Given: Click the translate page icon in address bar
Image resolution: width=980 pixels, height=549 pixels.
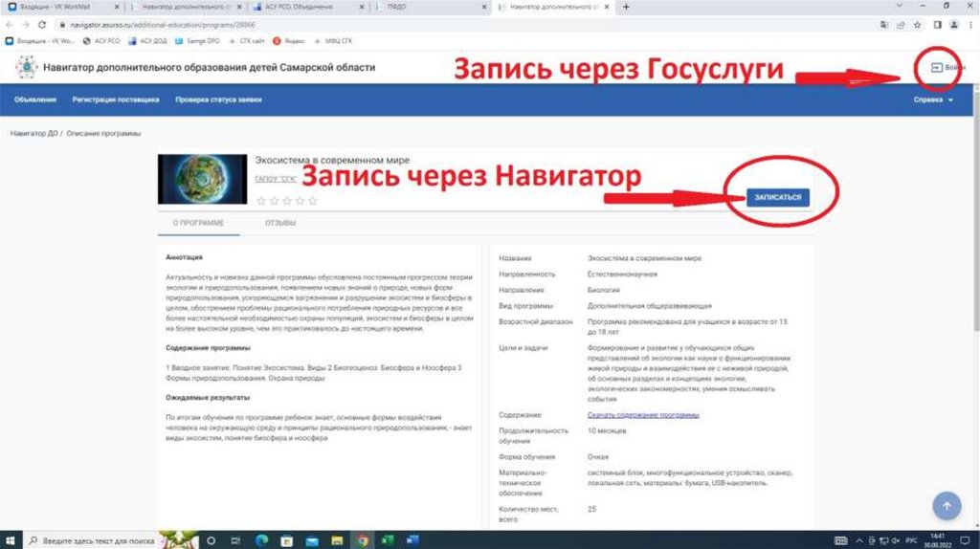Looking at the screenshot, I should [x=883, y=25].
